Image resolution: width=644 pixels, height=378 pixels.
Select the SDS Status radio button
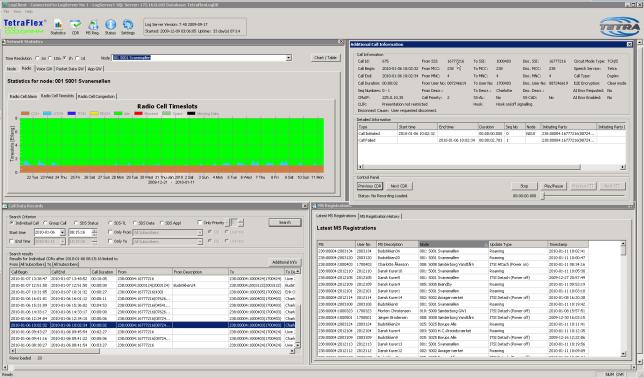click(76, 223)
